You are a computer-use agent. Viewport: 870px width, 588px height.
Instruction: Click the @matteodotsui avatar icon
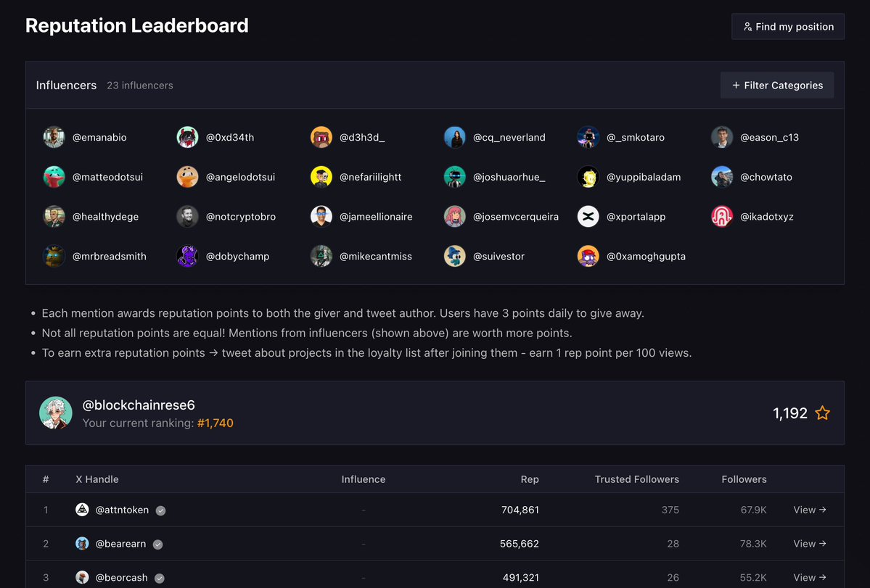[x=54, y=177]
